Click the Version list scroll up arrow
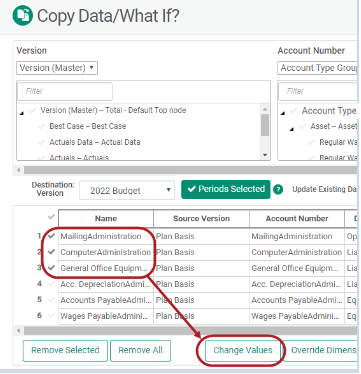The height and width of the screenshot is (374, 361). point(265,109)
